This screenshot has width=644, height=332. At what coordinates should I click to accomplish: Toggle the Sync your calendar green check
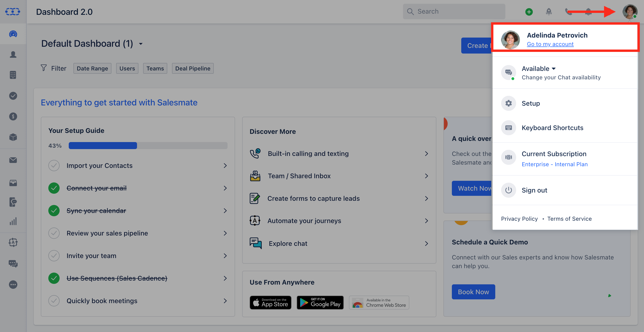tap(54, 210)
